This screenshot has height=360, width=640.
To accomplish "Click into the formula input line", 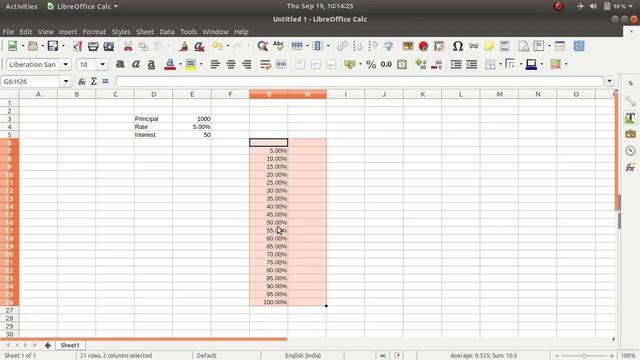I will click(x=360, y=81).
